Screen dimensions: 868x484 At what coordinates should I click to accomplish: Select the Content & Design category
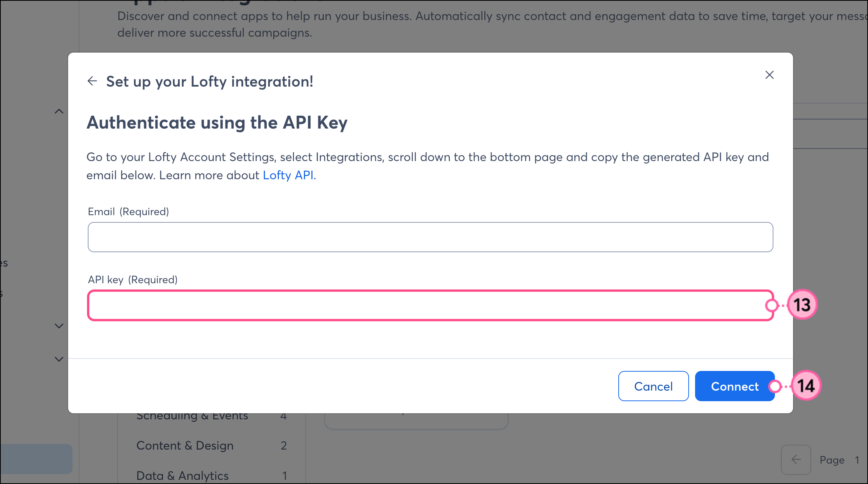tap(185, 445)
